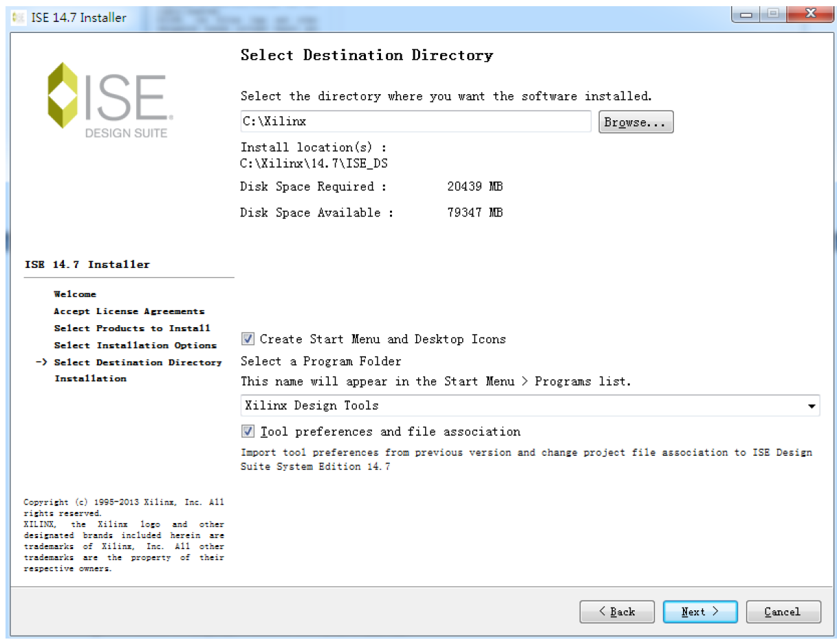Image resolution: width=837 pixels, height=644 pixels.
Task: Click Next to continue installation
Action: click(699, 612)
